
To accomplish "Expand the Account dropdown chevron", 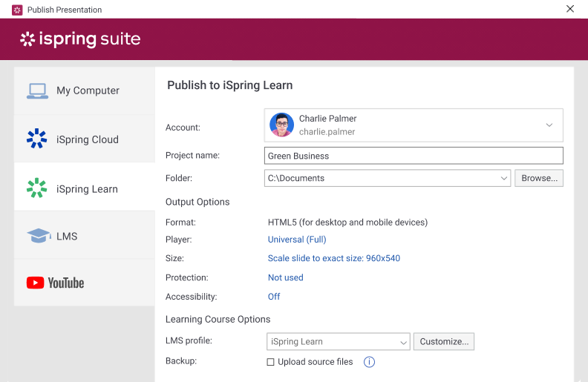I will [549, 125].
